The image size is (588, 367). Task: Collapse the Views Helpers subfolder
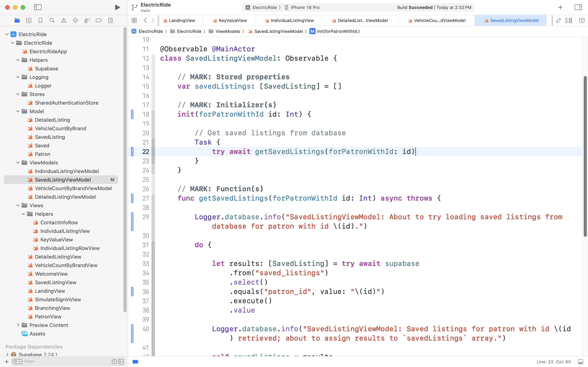pyautogui.click(x=23, y=214)
